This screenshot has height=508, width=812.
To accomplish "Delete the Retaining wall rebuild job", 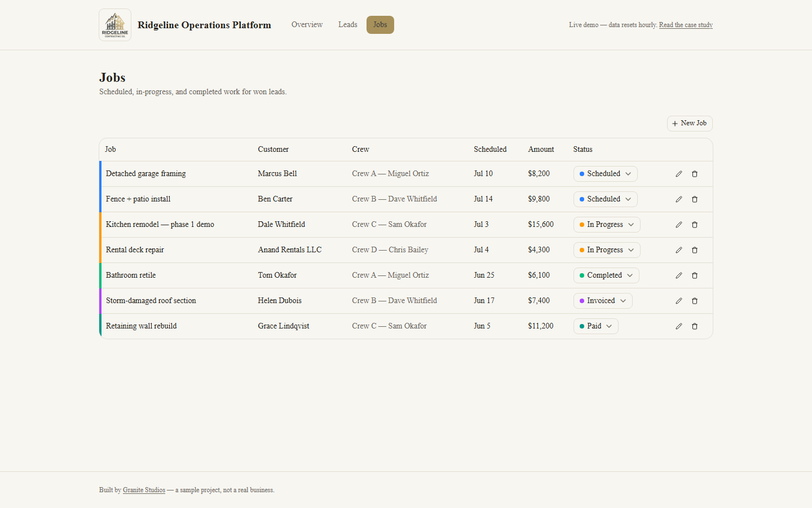I will pos(695,326).
